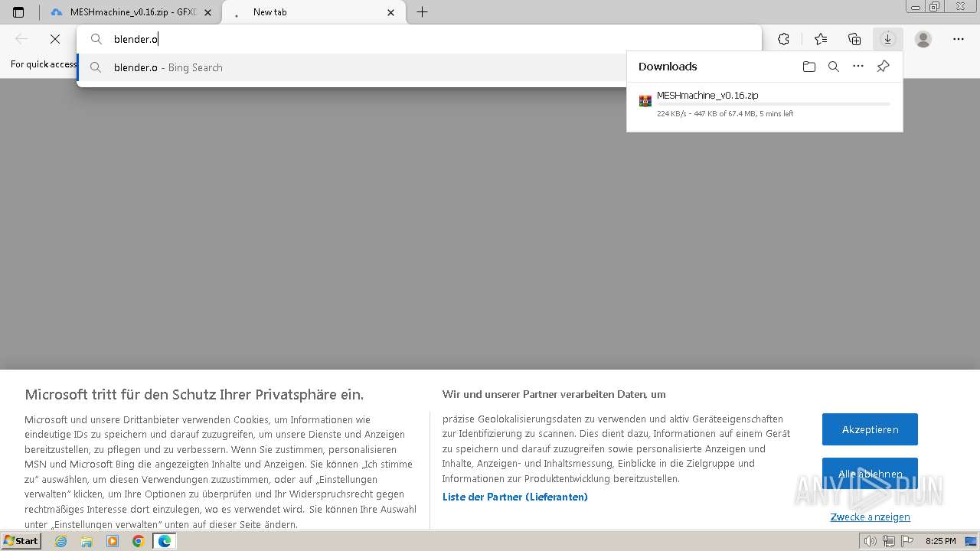This screenshot has height=551, width=980.
Task: Click the address bar with blender.o
Action: tap(420, 39)
